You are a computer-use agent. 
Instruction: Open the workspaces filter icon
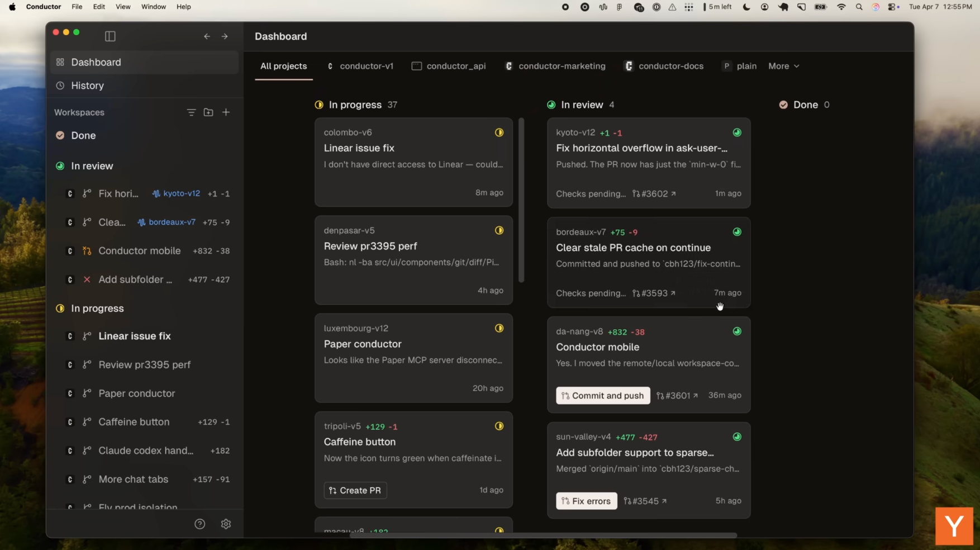tap(191, 112)
